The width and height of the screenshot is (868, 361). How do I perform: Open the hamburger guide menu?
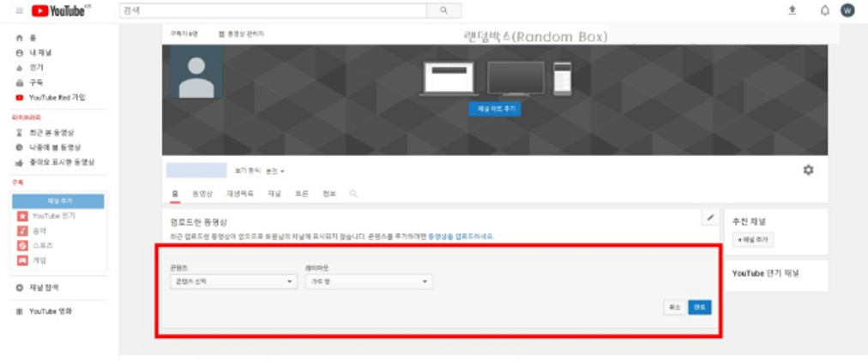pyautogui.click(x=20, y=10)
